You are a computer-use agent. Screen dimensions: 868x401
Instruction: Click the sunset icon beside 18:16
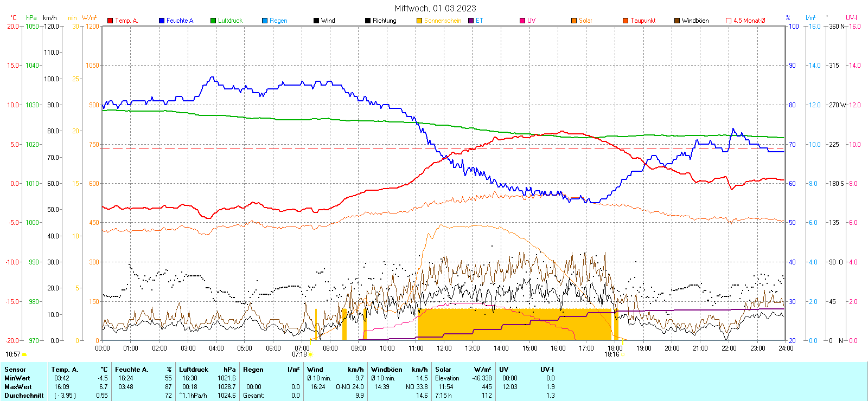tap(623, 354)
